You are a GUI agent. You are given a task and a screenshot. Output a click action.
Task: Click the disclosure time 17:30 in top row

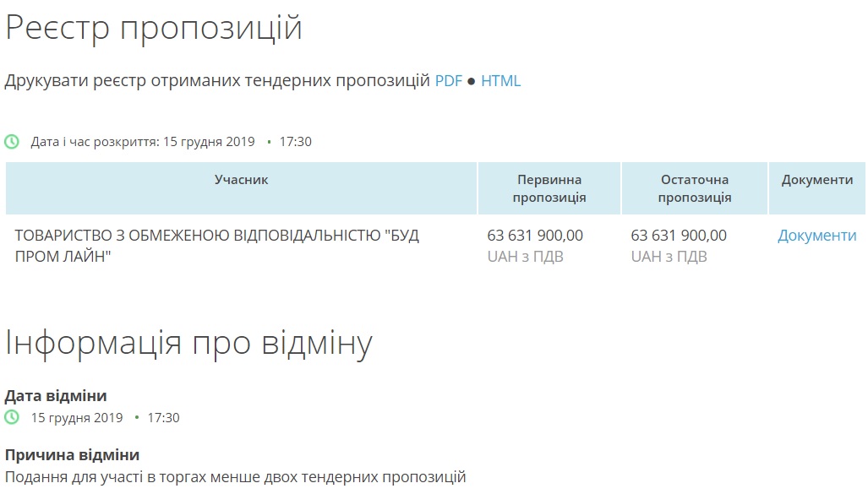click(295, 142)
